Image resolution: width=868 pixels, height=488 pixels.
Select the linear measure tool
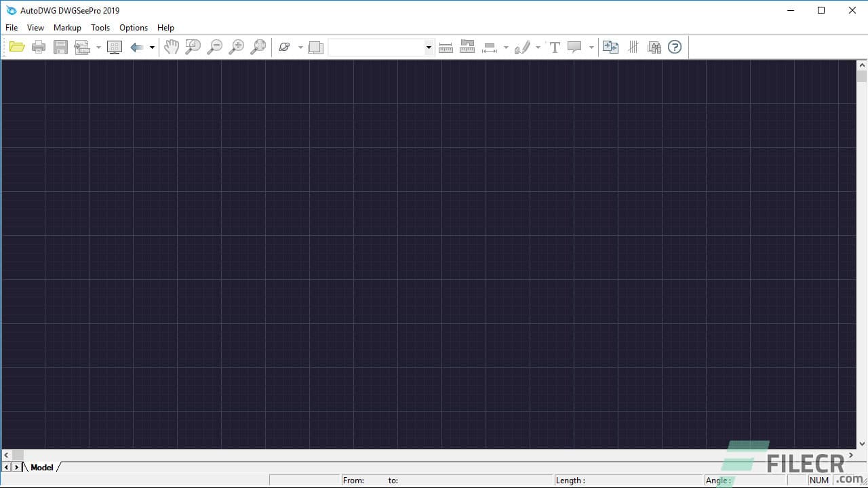[x=446, y=47]
